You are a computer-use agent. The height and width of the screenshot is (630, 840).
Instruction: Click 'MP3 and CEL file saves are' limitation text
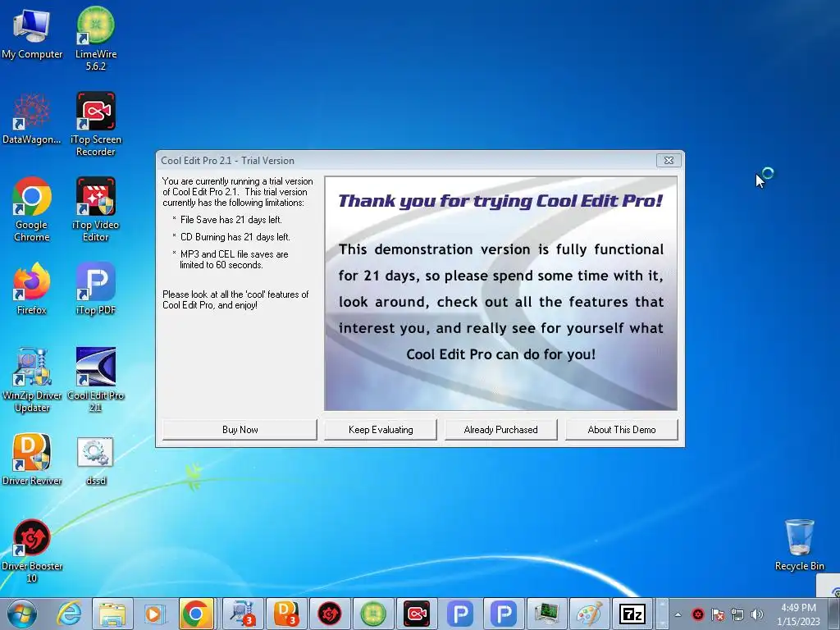pyautogui.click(x=234, y=254)
